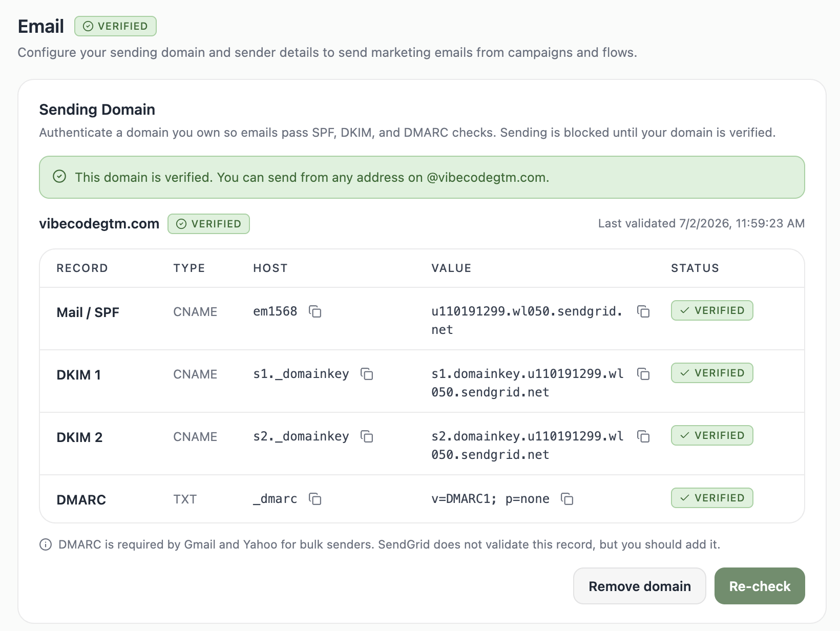Click the Remove domain button

(x=640, y=586)
